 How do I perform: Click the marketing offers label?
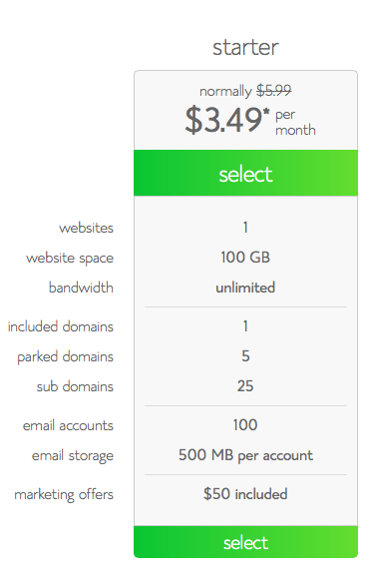click(64, 494)
